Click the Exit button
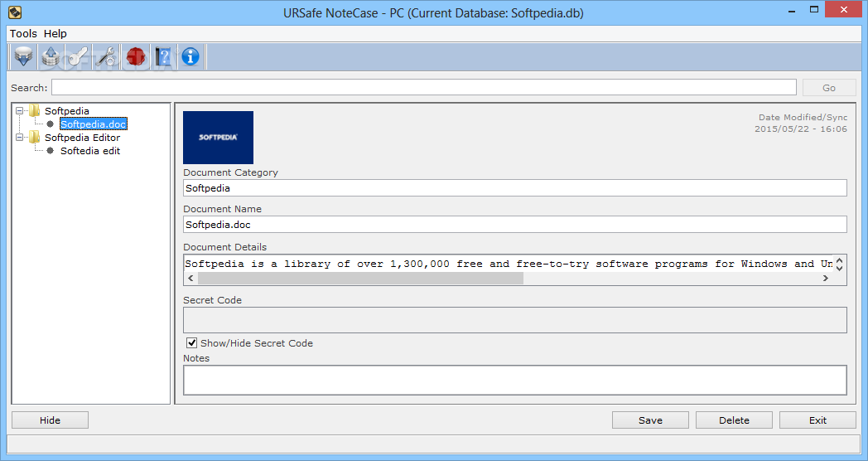 pos(817,420)
